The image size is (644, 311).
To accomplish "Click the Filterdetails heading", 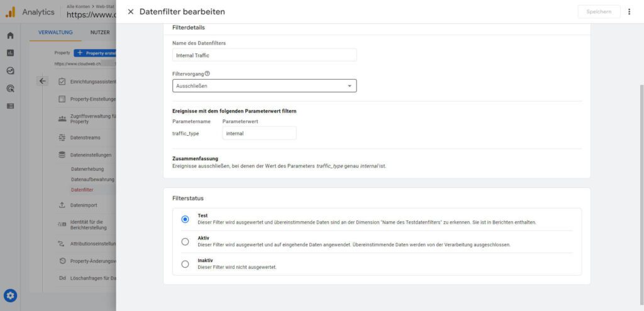I will [189, 28].
